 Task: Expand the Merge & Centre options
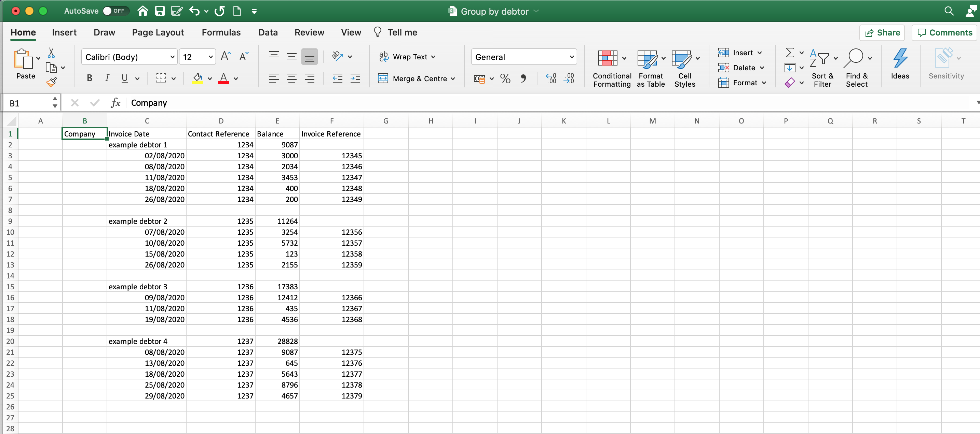click(453, 78)
